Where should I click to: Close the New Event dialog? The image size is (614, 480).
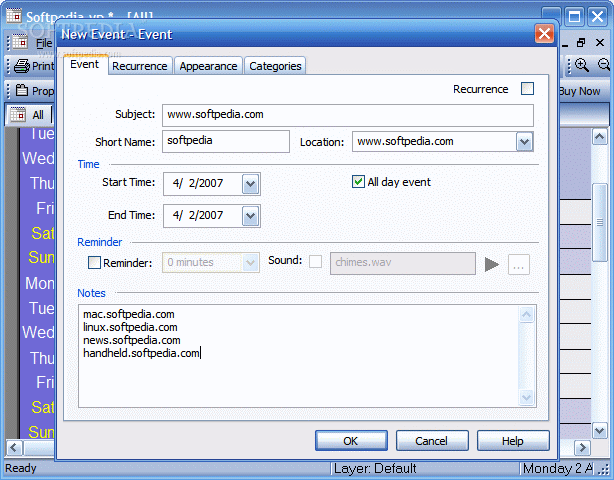click(x=544, y=34)
